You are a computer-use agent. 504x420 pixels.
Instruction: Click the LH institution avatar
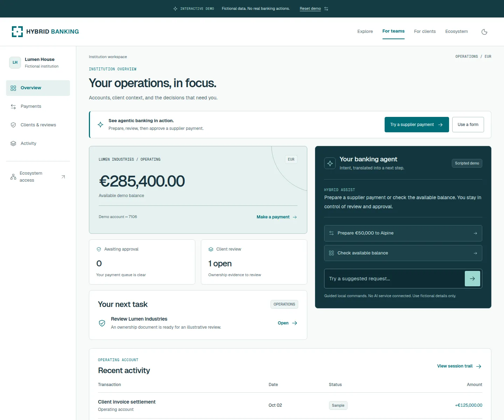point(15,63)
